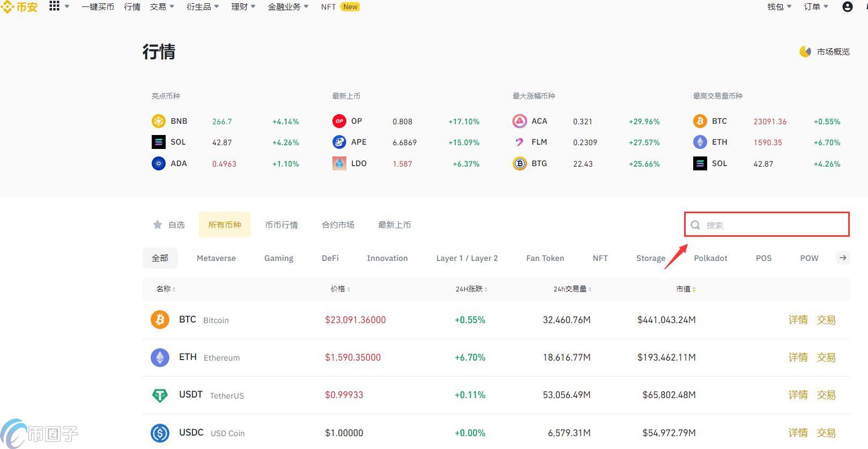Filter by Fan Token category
868x449 pixels.
tap(545, 258)
